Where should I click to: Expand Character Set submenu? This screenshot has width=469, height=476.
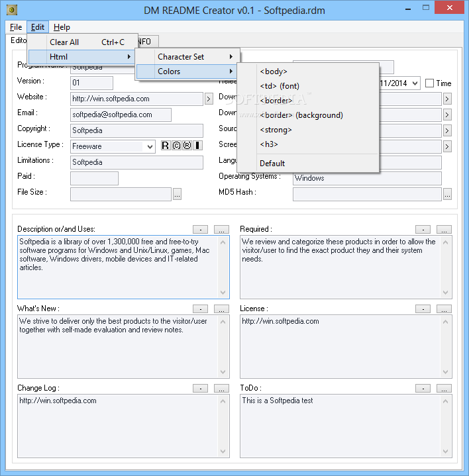coord(187,57)
